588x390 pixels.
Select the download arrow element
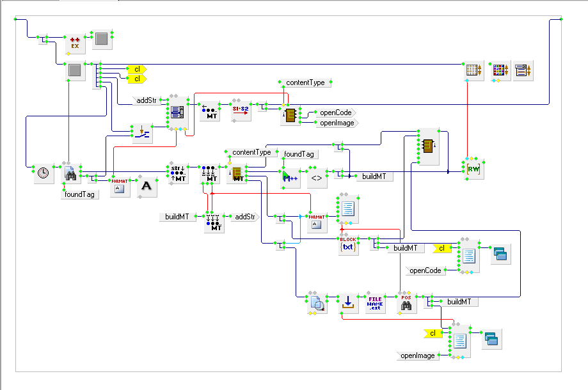(348, 304)
